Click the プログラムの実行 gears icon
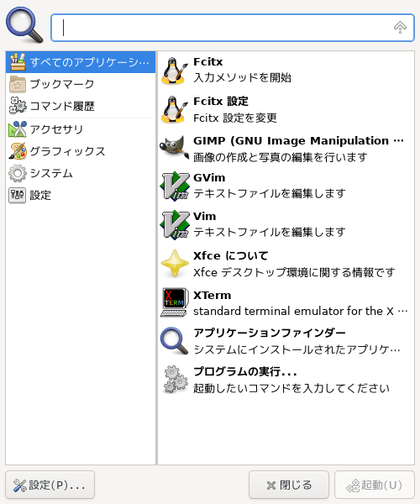This screenshot has width=420, height=504. (175, 380)
